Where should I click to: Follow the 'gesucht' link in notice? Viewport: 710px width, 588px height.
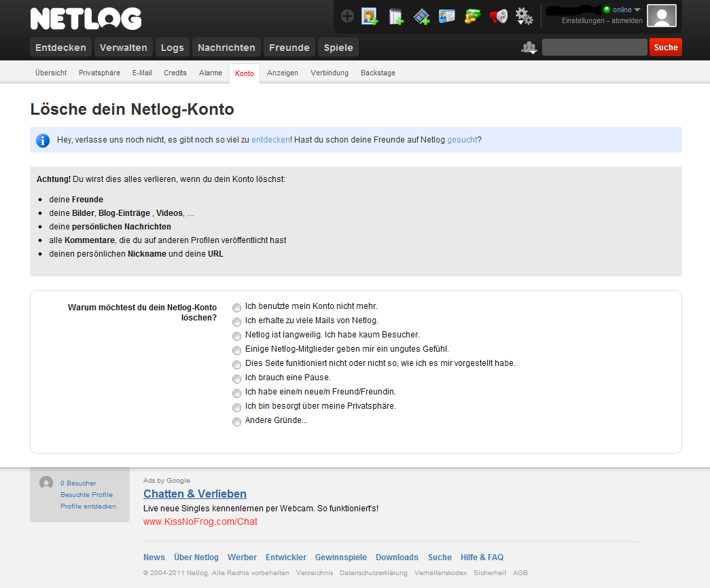pos(462,140)
